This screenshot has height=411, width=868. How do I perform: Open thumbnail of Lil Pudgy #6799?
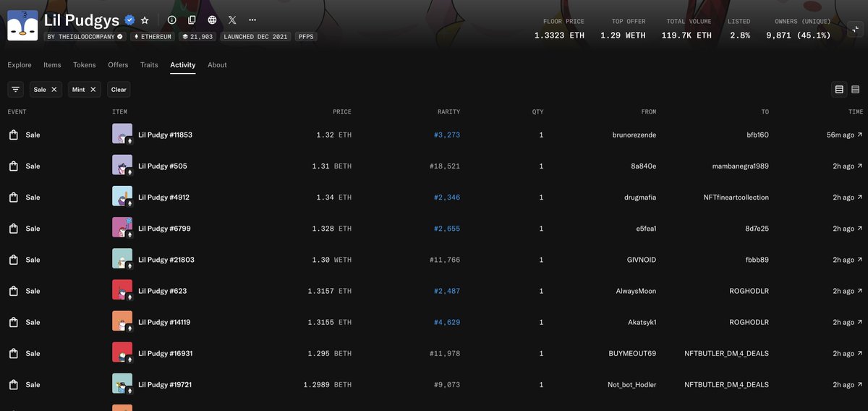[x=122, y=228]
